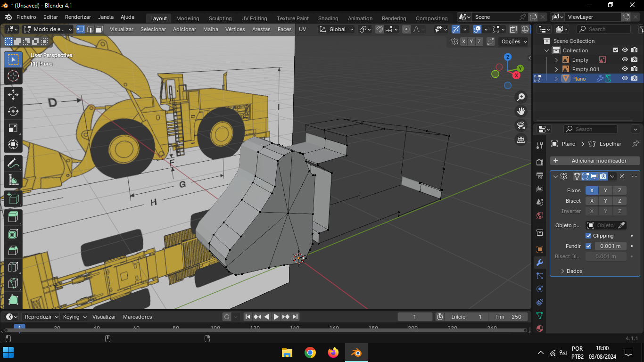The height and width of the screenshot is (362, 644).
Task: Select the Rotate tool
Action: tap(13, 111)
